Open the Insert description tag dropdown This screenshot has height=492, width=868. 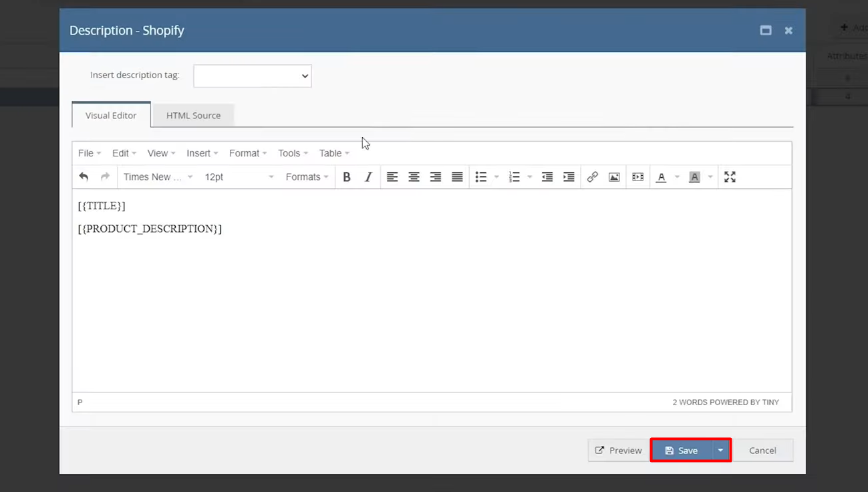253,76
